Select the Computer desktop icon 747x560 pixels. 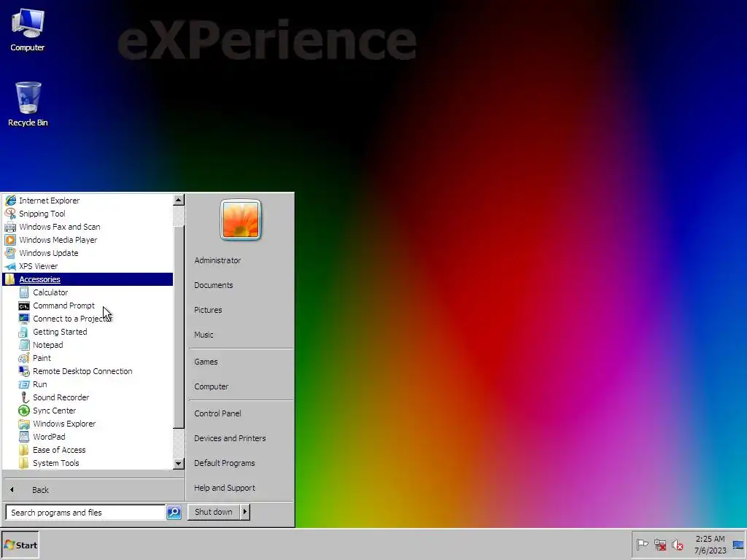(27, 29)
